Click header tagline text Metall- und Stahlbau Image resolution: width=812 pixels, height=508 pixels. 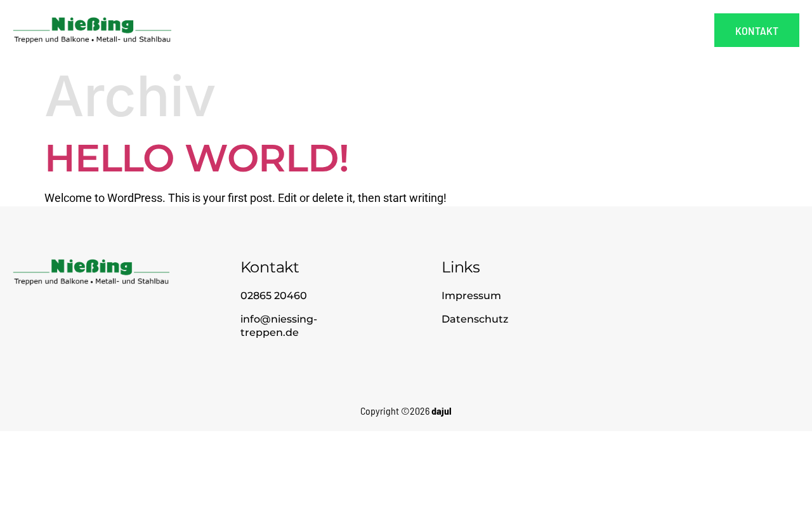(133, 39)
